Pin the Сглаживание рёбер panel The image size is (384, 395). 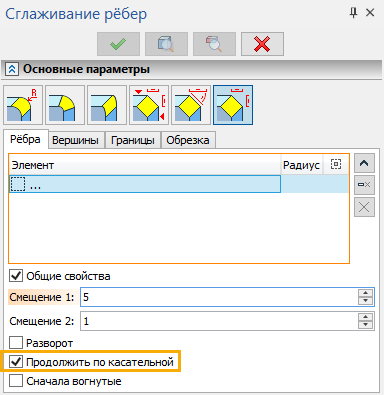353,13
